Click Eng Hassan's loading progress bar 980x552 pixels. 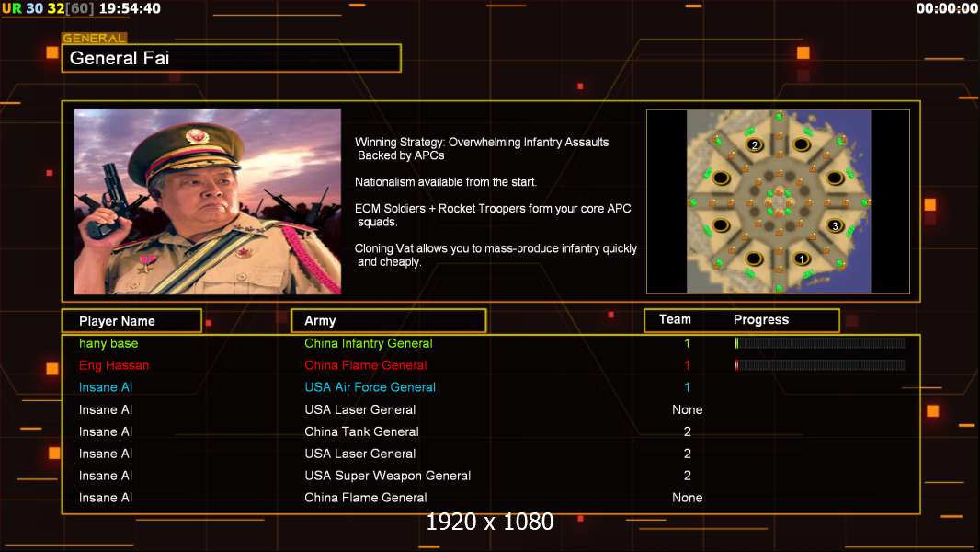tap(820, 364)
